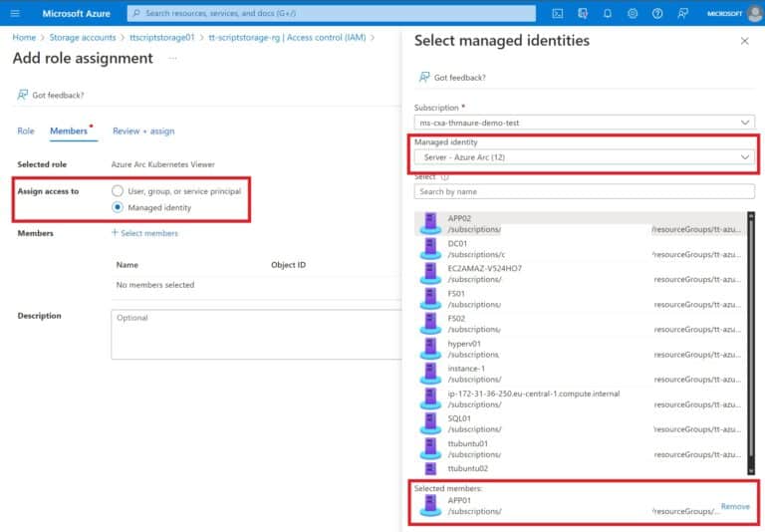
Task: Go to tt-scriptstorage-rg Access control breadcrumb
Action: pyautogui.click(x=287, y=37)
